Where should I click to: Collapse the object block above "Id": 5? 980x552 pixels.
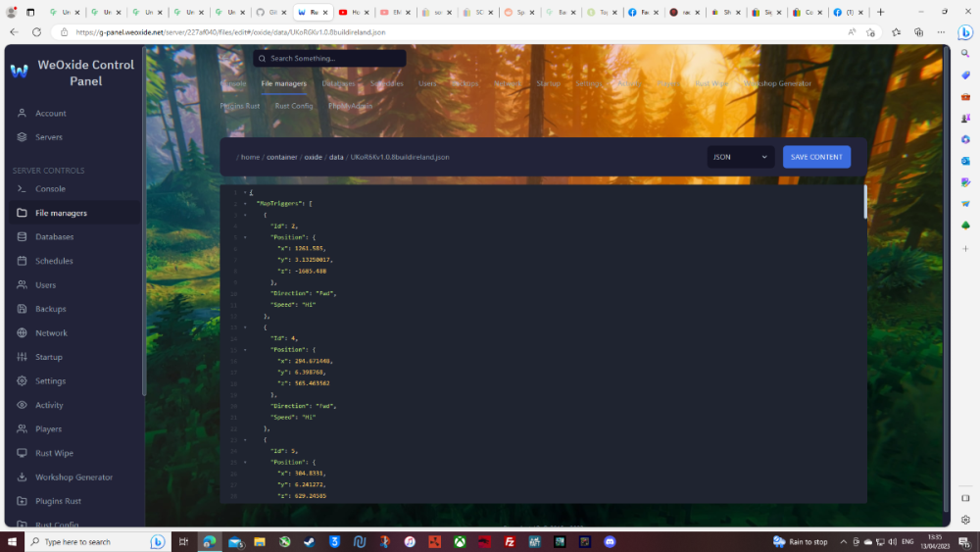click(245, 440)
